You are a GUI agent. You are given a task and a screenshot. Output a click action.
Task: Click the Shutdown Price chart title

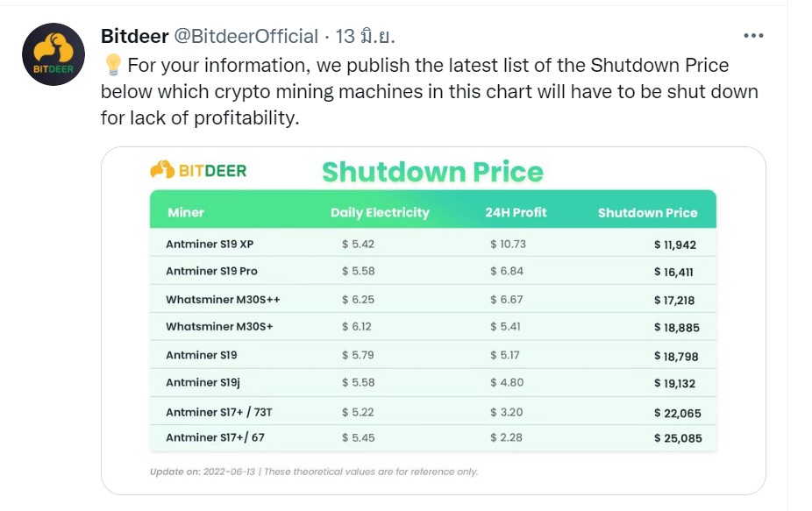click(432, 172)
